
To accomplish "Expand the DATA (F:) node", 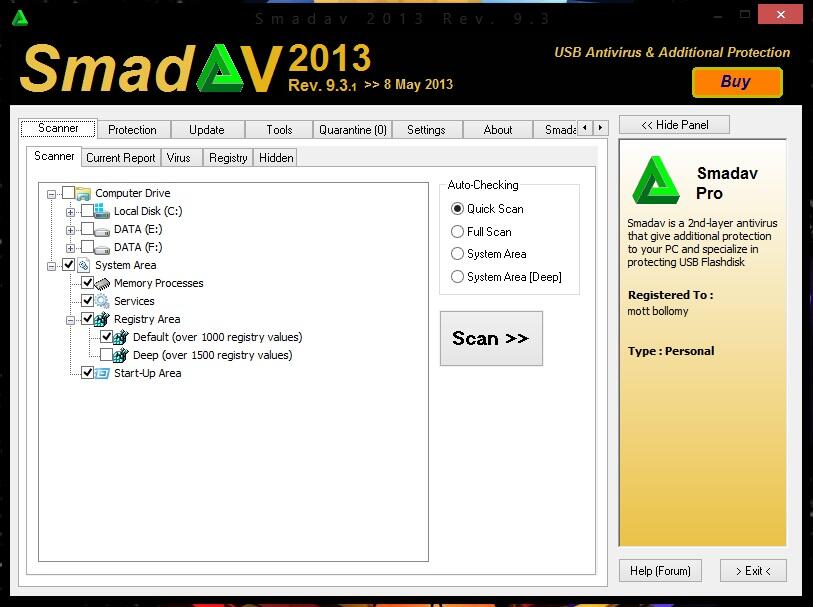I will click(70, 248).
